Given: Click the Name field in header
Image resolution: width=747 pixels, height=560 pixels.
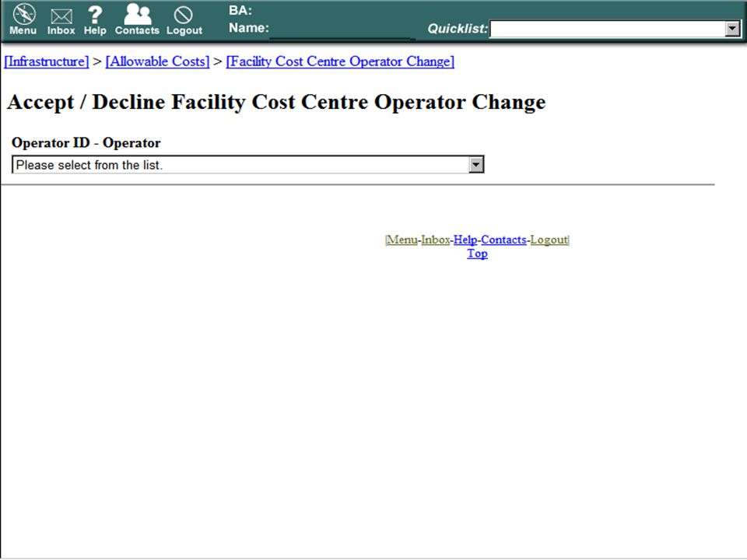Looking at the screenshot, I should (x=342, y=30).
